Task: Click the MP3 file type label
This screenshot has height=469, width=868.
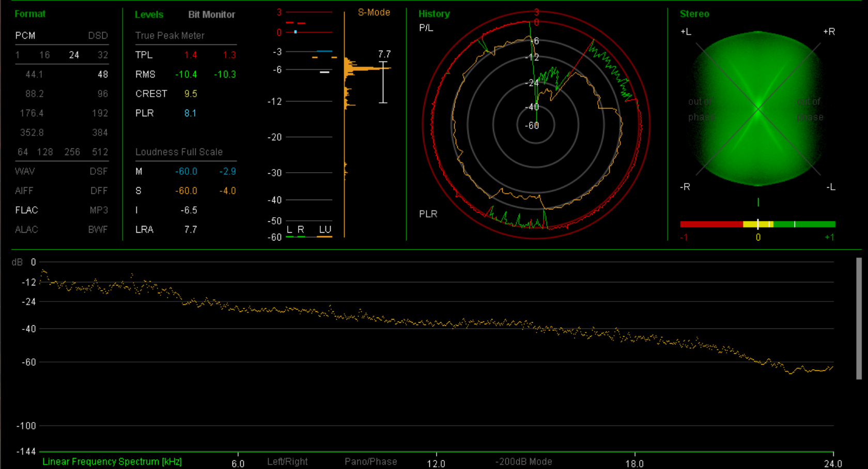Action: point(99,210)
